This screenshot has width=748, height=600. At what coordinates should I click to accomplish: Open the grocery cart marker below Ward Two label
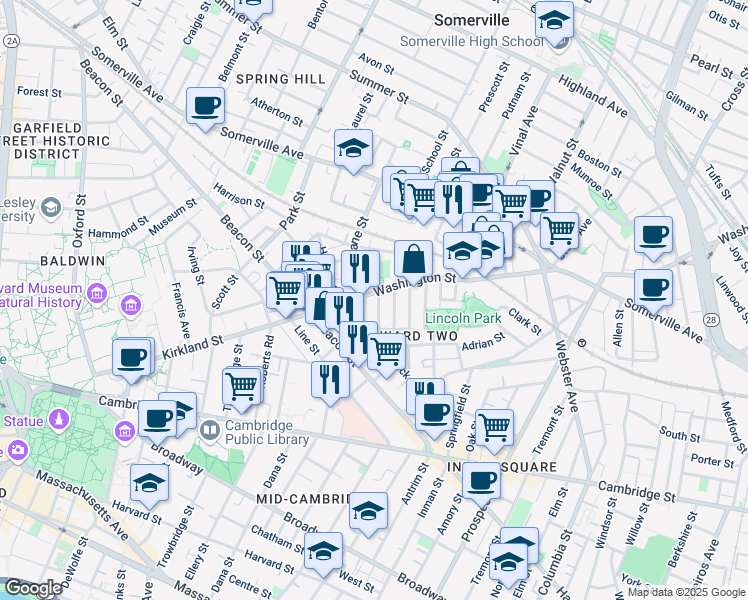pyautogui.click(x=386, y=353)
